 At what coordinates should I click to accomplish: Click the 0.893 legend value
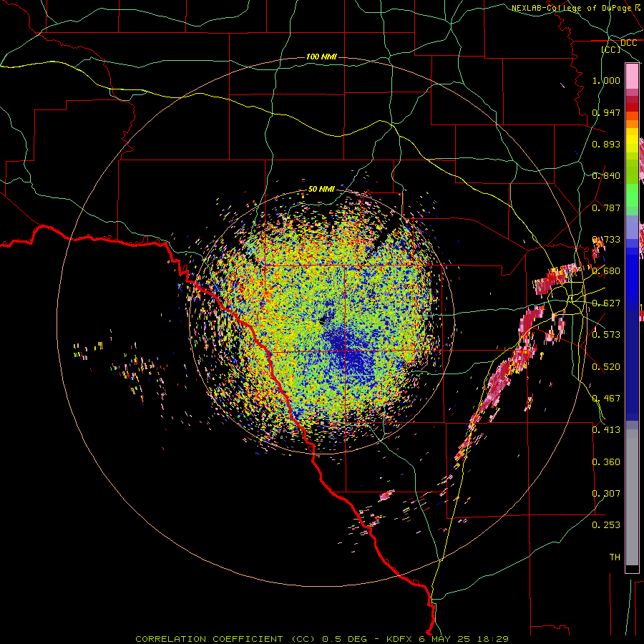pos(606,144)
